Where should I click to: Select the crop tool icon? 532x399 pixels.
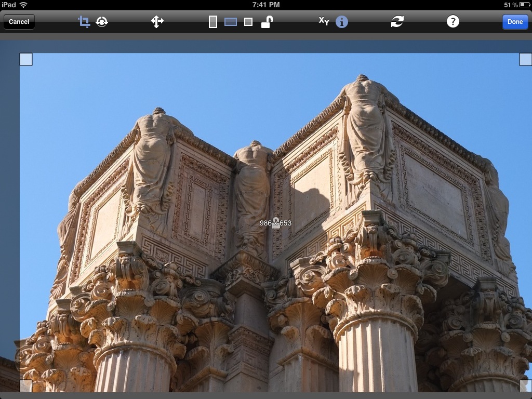(84, 22)
